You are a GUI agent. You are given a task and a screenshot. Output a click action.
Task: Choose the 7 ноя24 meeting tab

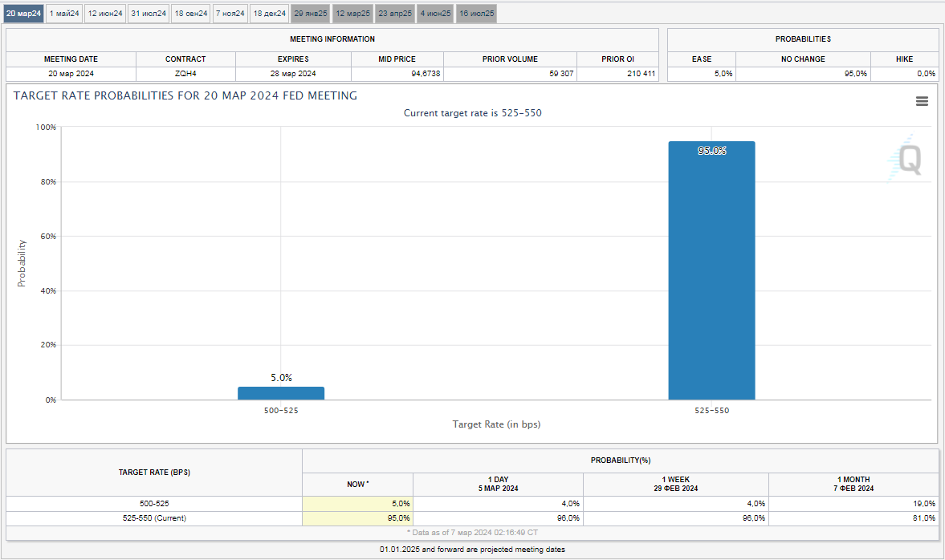(230, 14)
